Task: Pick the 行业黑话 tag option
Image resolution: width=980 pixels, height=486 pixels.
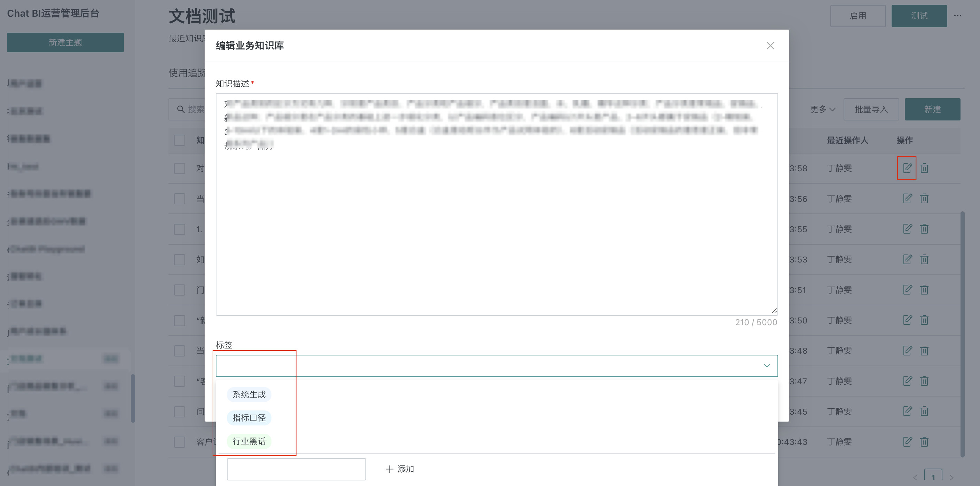Action: pos(249,441)
